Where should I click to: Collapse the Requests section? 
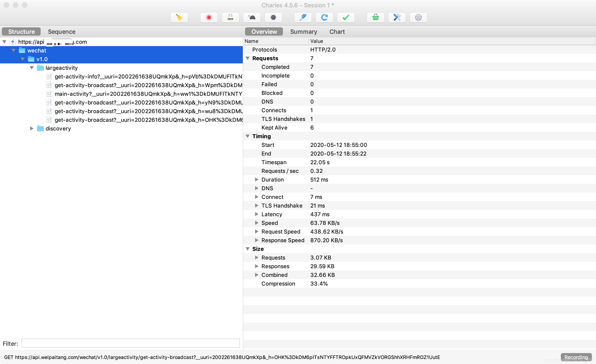pyautogui.click(x=247, y=58)
